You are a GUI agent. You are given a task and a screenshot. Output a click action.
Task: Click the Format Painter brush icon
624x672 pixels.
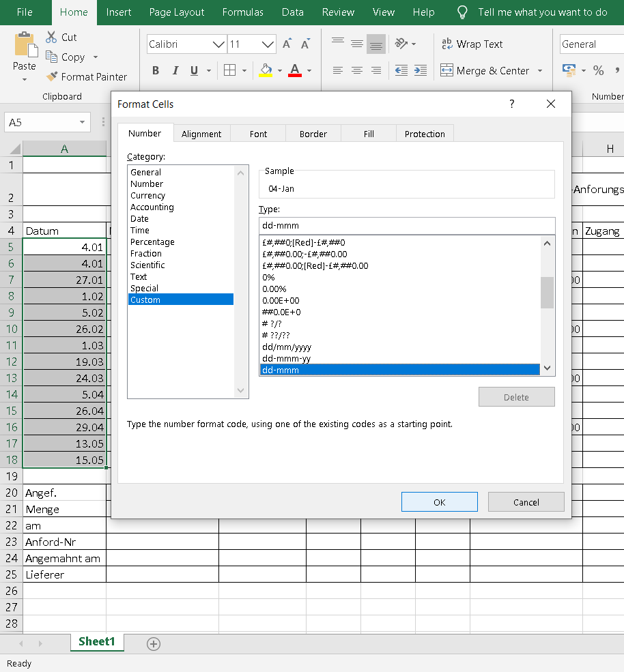(52, 77)
